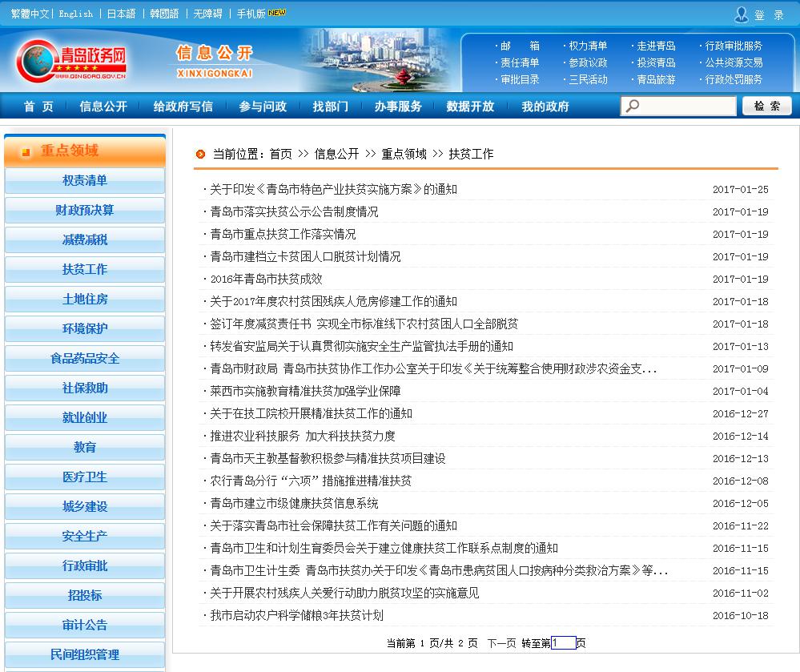Click the 重点领域 sidebar header icon
Image resolution: width=800 pixels, height=672 pixels.
coord(26,151)
